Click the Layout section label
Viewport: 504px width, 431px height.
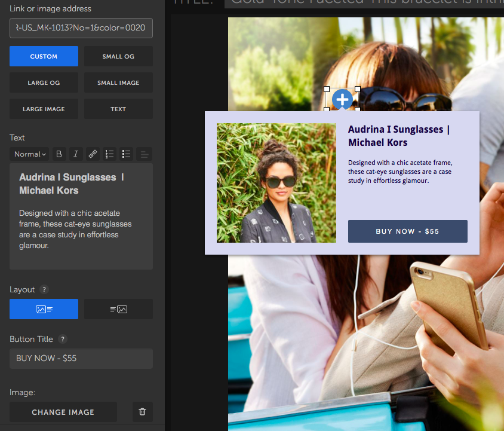pyautogui.click(x=22, y=289)
